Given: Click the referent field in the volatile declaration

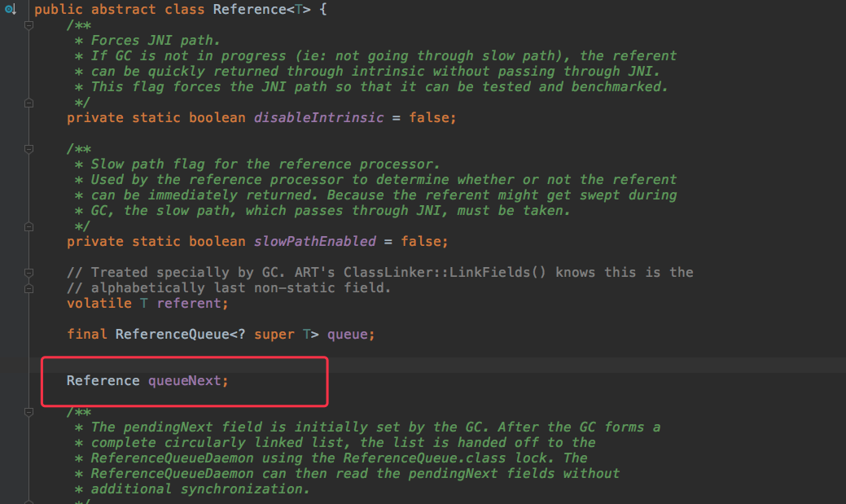Looking at the screenshot, I should [189, 303].
